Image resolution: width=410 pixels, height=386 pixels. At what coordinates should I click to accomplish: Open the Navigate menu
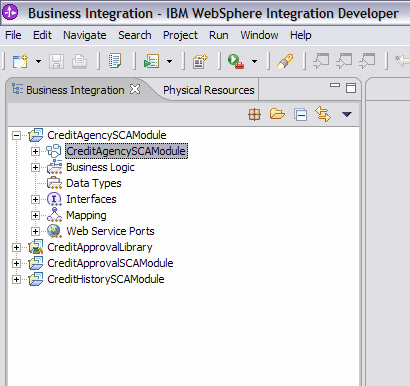[85, 35]
